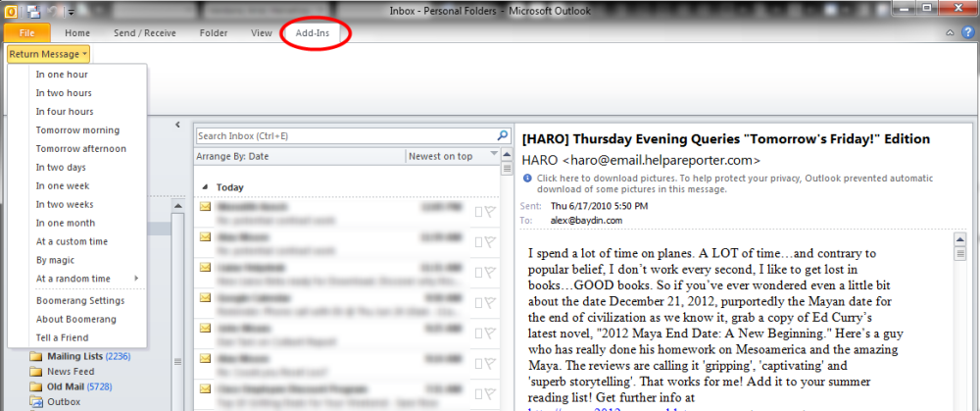Click the Undo icon in quick access toolbar

[54, 11]
